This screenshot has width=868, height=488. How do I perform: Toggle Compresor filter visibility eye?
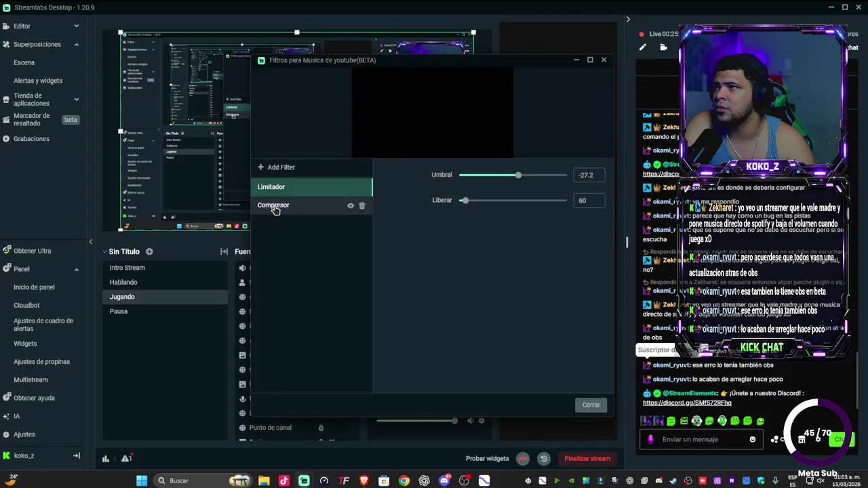tap(351, 205)
